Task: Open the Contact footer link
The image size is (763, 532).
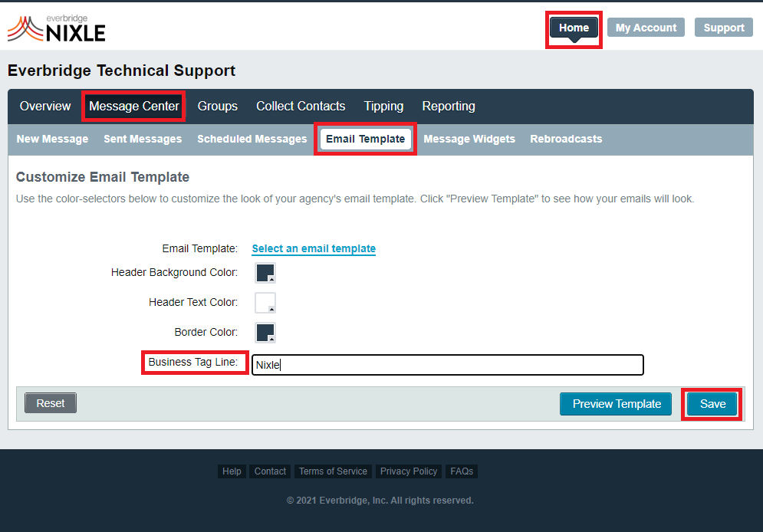Action: [x=270, y=471]
